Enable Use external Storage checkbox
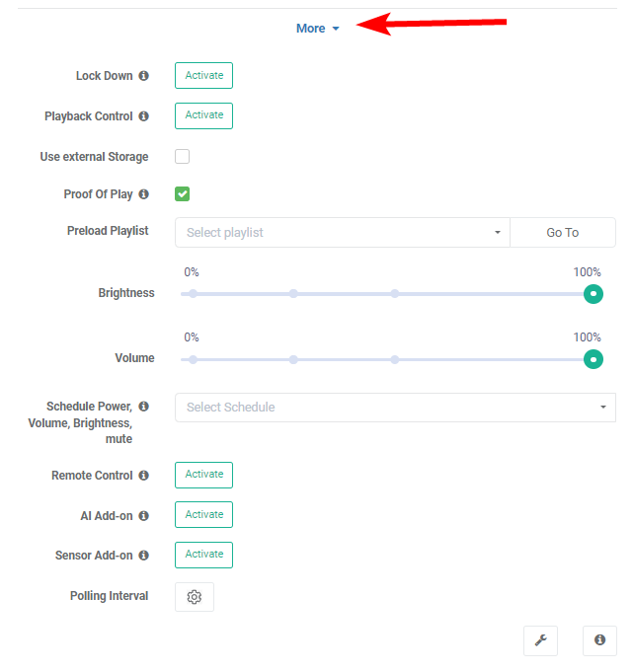 click(183, 156)
